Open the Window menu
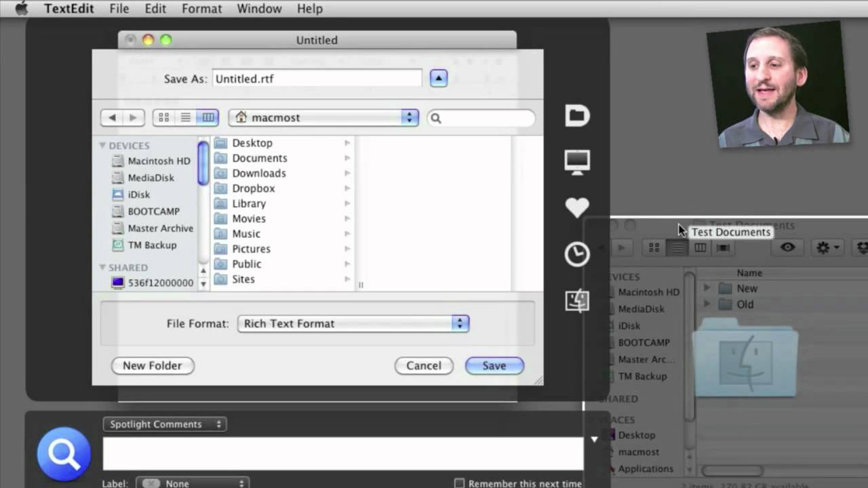The height and width of the screenshot is (488, 868). click(260, 9)
